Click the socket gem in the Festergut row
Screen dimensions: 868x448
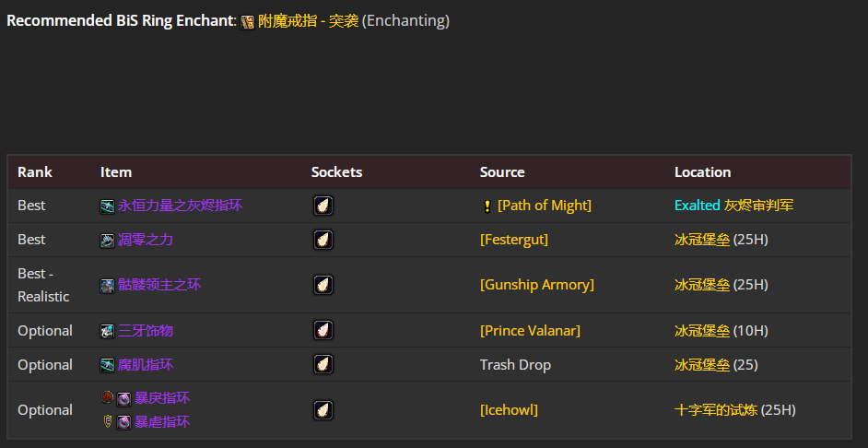[323, 240]
